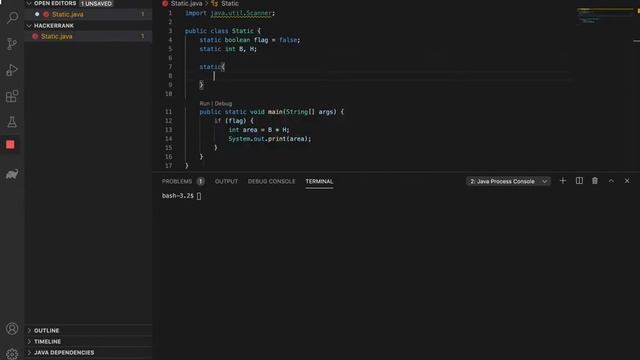Click the 'static int B, H;' line
This screenshot has width=640, height=360.
coord(228,49)
